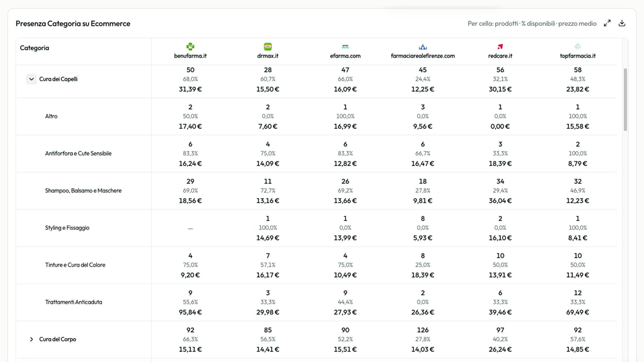Click the farmaciarealefirenze.com crown logo

click(x=423, y=46)
